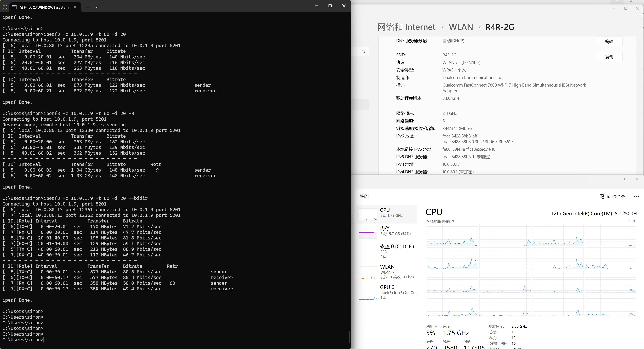Image resolution: width=644 pixels, height=349 pixels.
Task: Click the link speed 344/344 (Mbps) value
Action: point(457,129)
